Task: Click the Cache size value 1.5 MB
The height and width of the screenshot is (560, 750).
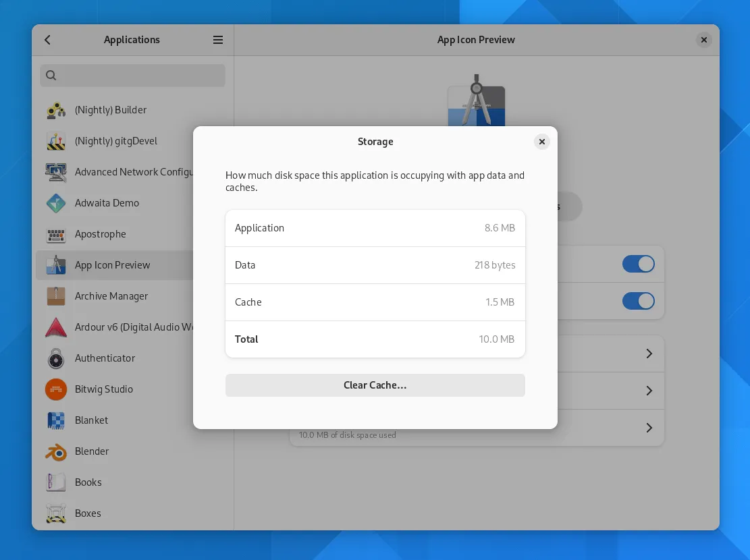Action: coord(500,302)
